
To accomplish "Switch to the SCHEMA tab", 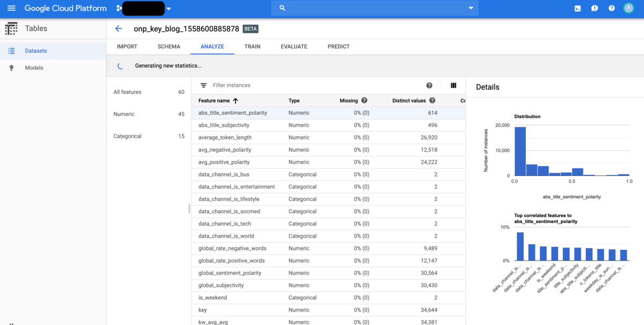I will coord(169,47).
